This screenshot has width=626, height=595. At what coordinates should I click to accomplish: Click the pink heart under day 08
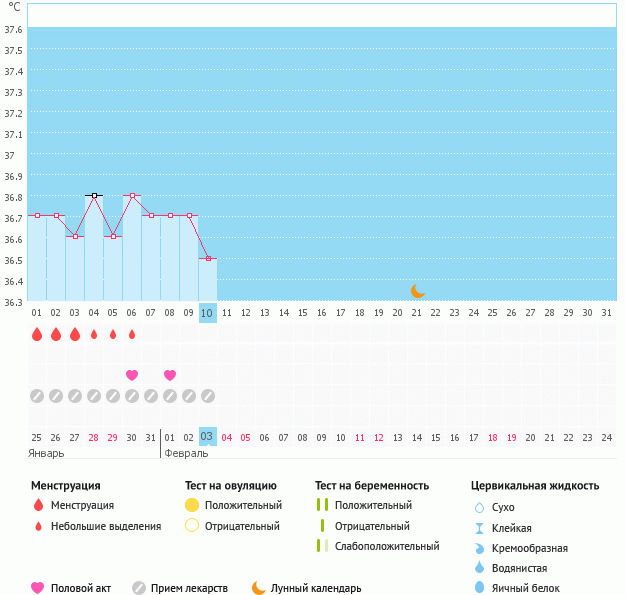170,375
